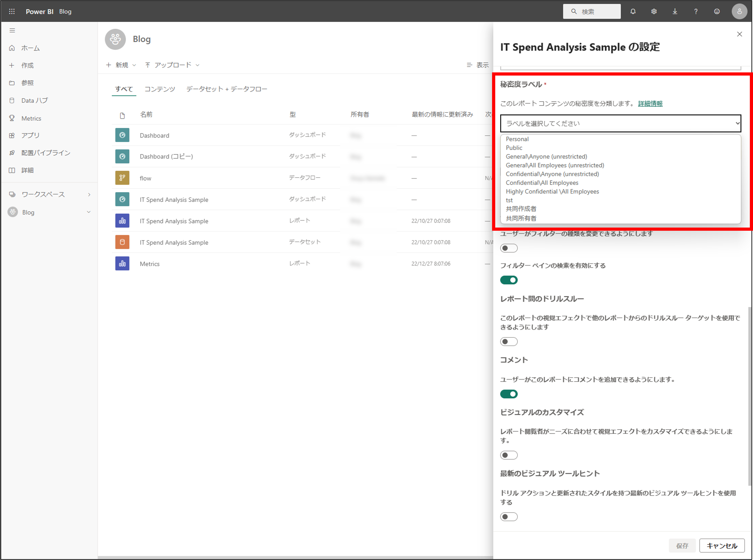Screen dimensions: 753x560
Task: Turn off the comments toggle
Action: (509, 394)
